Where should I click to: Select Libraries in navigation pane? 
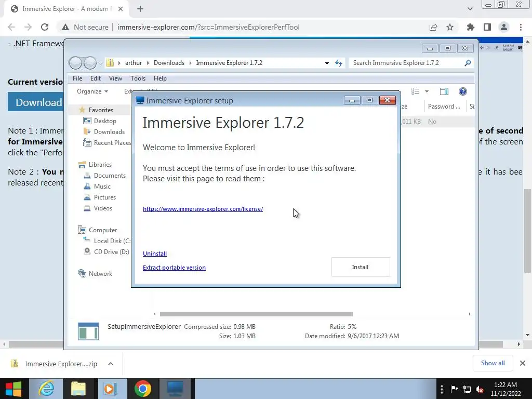pyautogui.click(x=95, y=165)
